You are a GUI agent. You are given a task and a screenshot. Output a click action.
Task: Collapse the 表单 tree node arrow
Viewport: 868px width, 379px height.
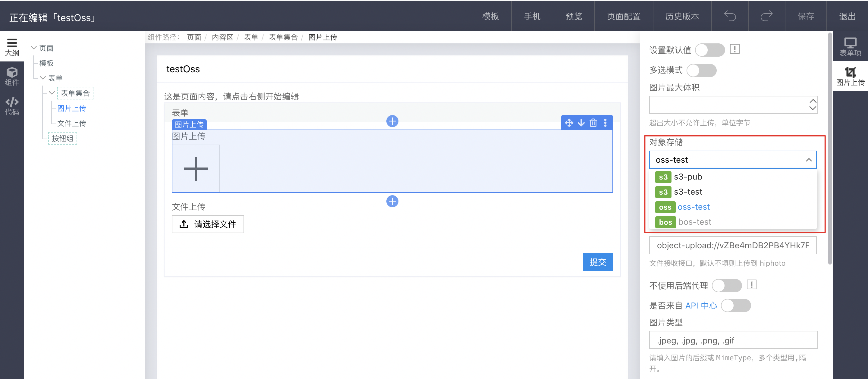click(x=43, y=78)
